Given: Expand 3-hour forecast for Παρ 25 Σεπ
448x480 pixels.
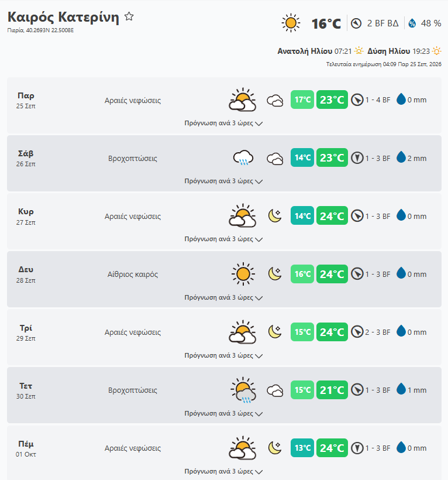Looking at the screenshot, I should pos(223,123).
